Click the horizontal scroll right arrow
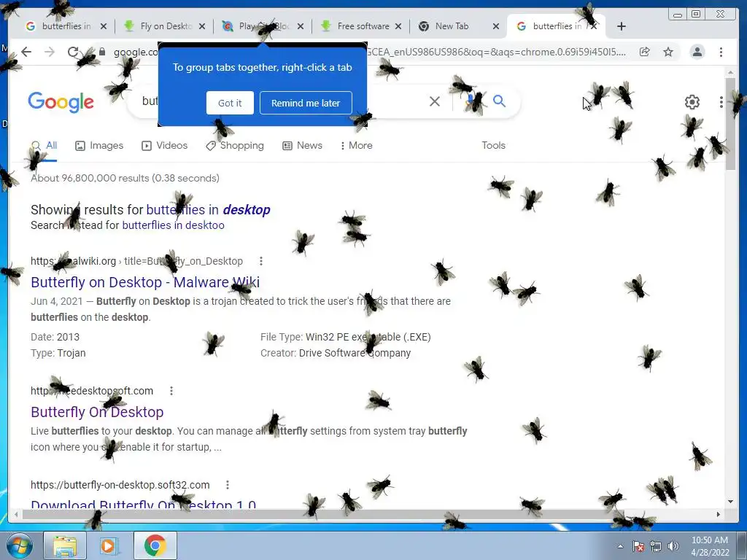The image size is (747, 560). click(719, 514)
